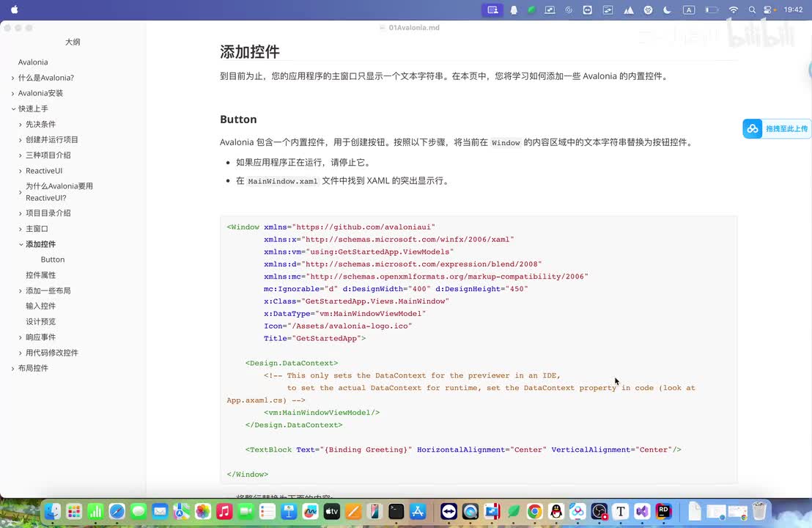Expand the 响应事件 outline chevron

(x=21, y=337)
